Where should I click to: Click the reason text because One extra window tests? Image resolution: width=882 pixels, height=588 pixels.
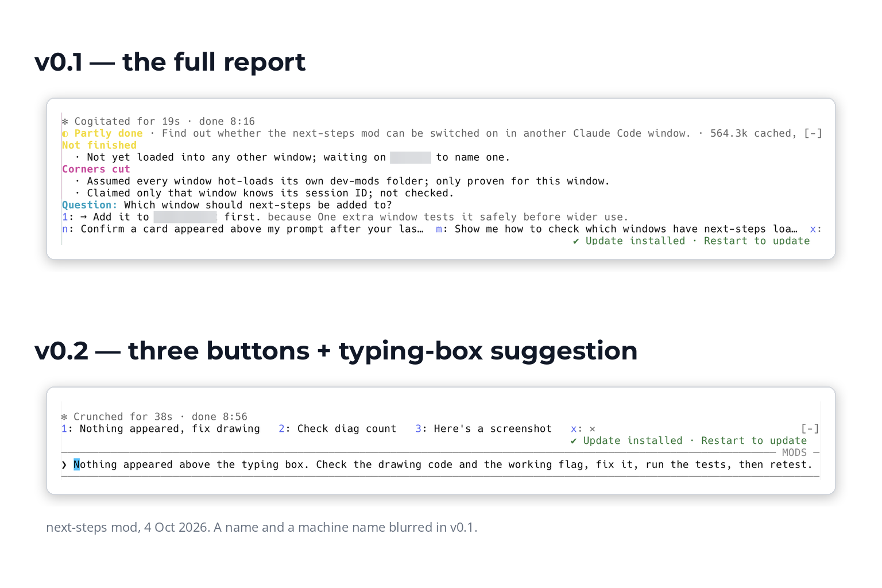click(448, 217)
